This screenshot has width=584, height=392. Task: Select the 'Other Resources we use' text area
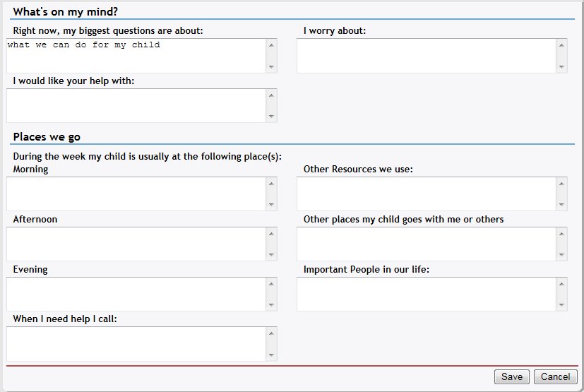(x=426, y=194)
